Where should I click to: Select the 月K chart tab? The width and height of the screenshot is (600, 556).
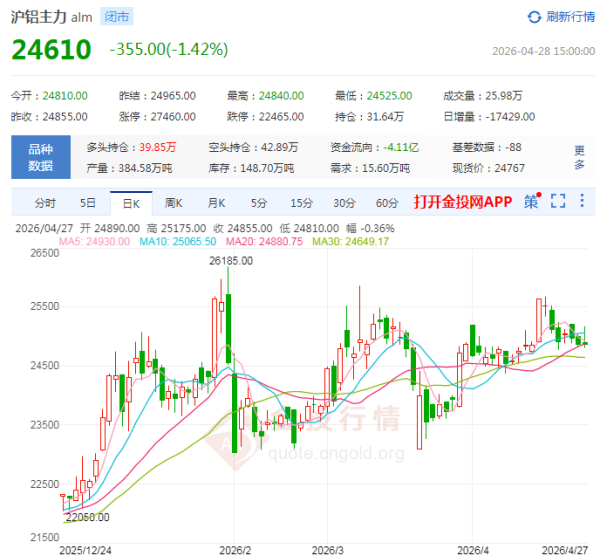(217, 203)
